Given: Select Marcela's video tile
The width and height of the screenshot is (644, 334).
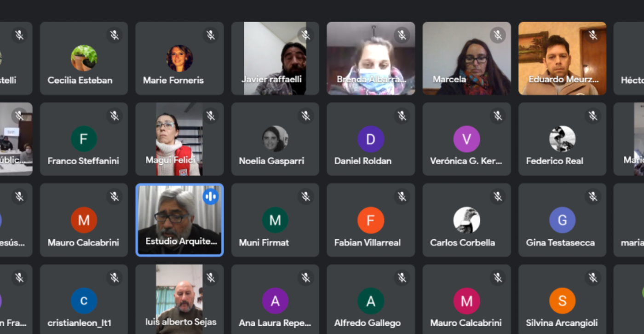Looking at the screenshot, I should coord(466,58).
